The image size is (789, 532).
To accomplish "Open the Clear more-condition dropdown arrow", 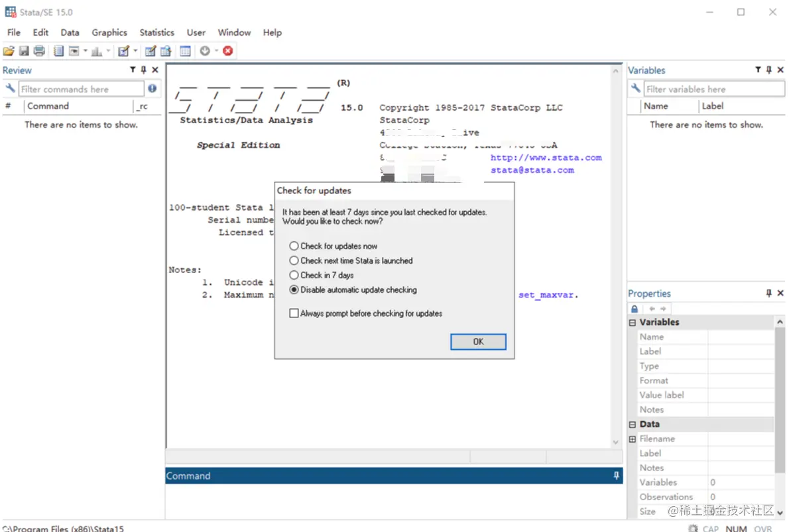I will 216,51.
